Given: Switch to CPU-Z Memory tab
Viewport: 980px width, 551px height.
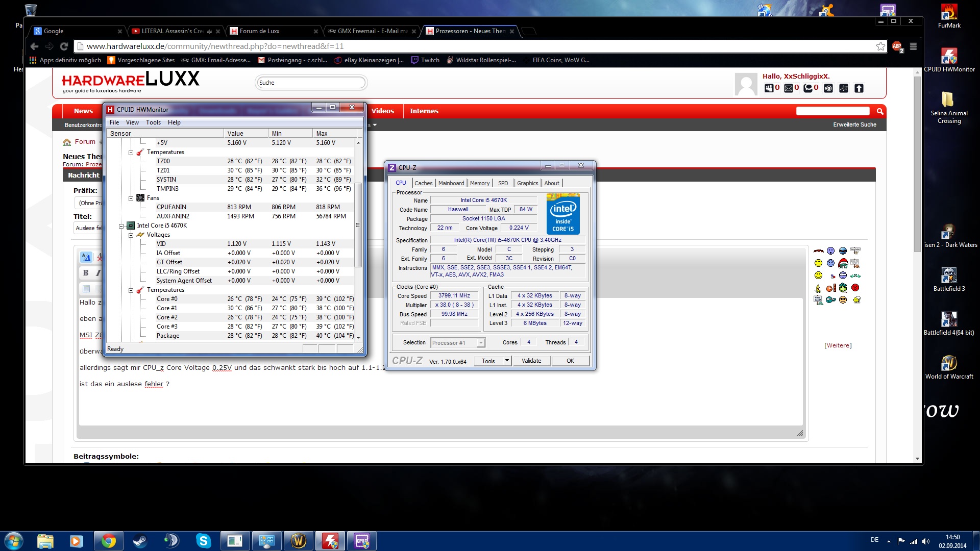Looking at the screenshot, I should coord(480,183).
